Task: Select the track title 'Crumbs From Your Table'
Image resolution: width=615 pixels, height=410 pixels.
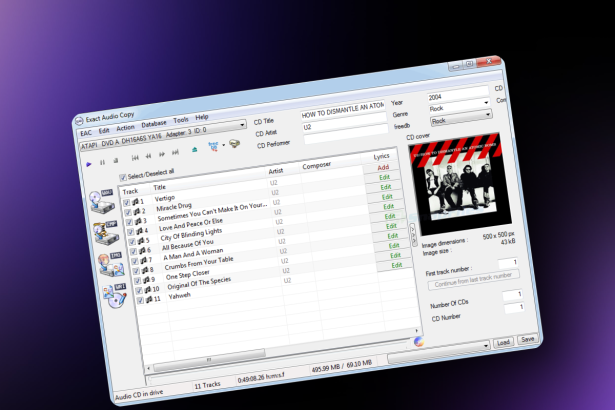Action: (x=199, y=263)
